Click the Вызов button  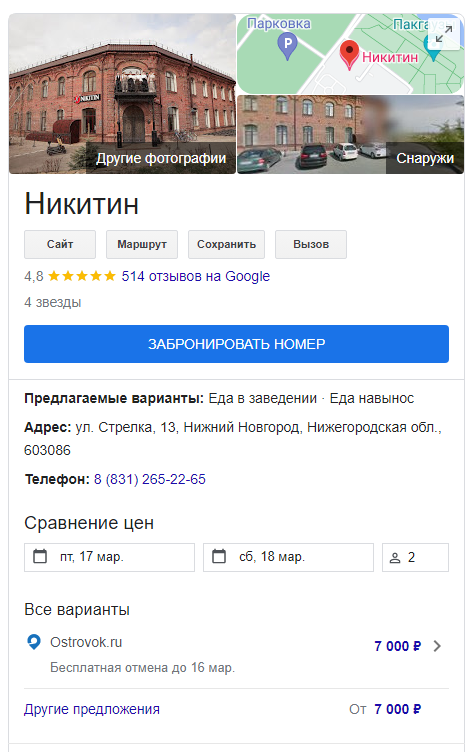311,244
